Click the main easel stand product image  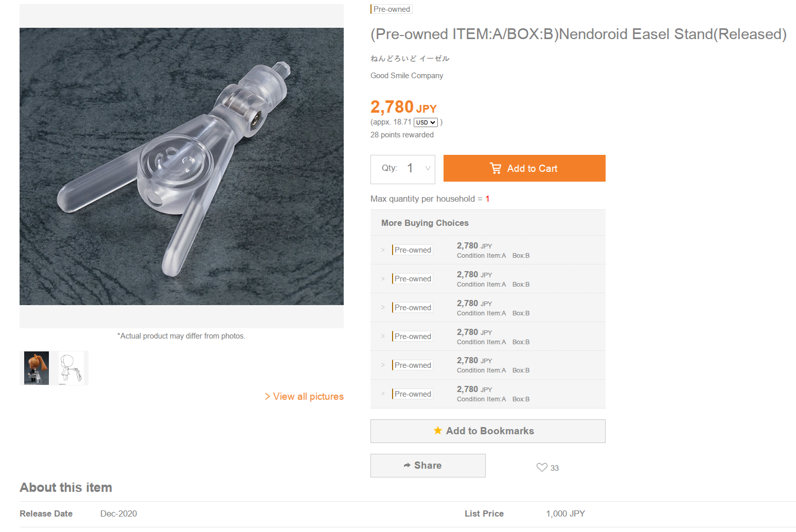tap(181, 166)
